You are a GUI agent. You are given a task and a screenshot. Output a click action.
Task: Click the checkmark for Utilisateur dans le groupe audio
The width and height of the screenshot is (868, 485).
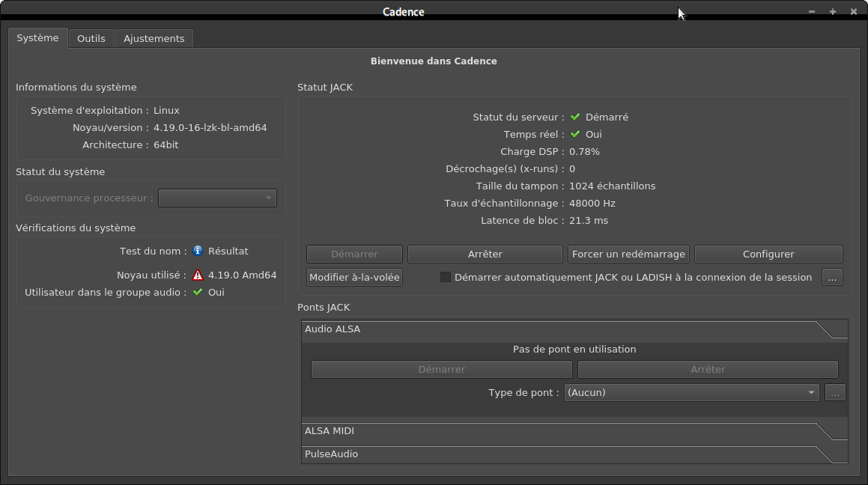[198, 292]
